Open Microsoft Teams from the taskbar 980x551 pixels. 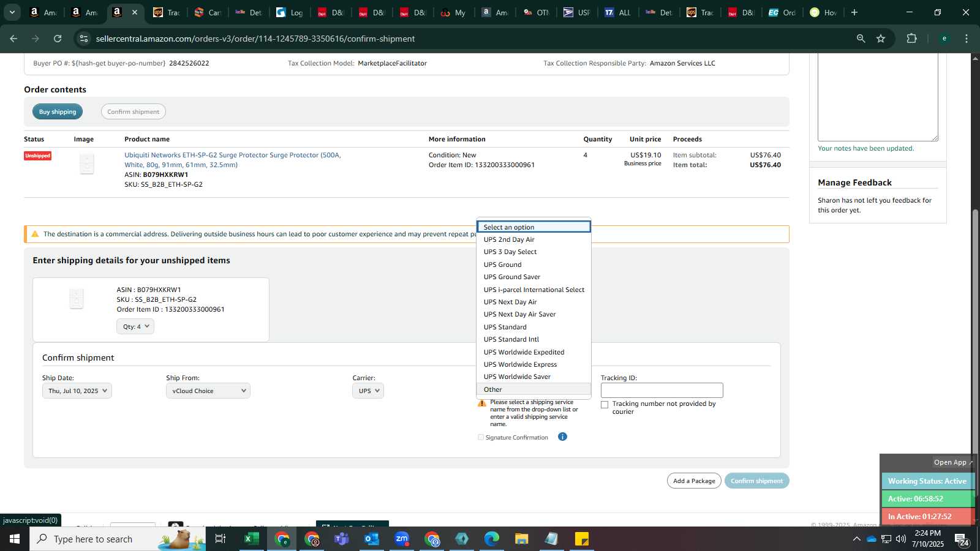point(341,539)
